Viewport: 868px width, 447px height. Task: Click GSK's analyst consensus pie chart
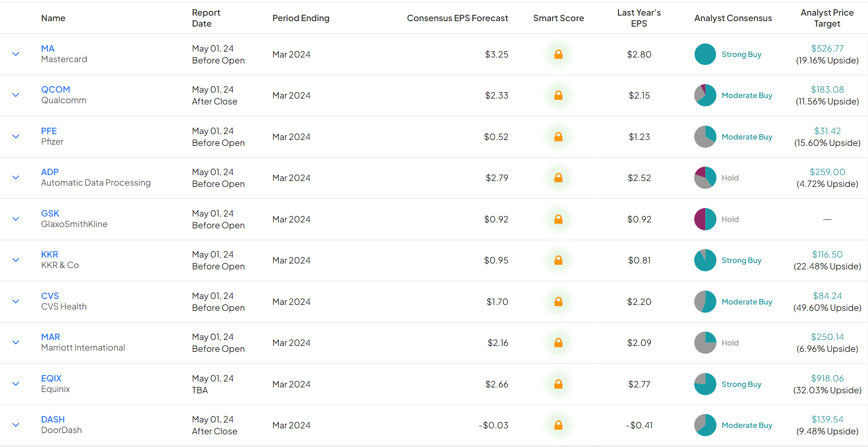click(705, 219)
